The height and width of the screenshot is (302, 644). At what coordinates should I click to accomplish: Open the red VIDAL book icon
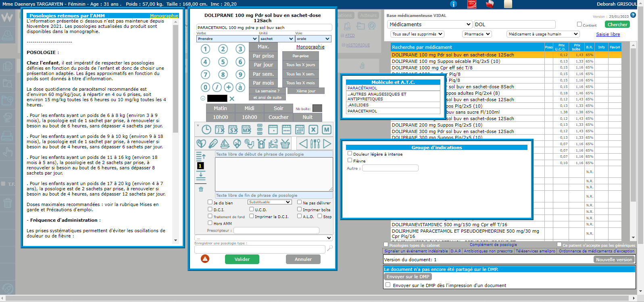pos(472,4)
